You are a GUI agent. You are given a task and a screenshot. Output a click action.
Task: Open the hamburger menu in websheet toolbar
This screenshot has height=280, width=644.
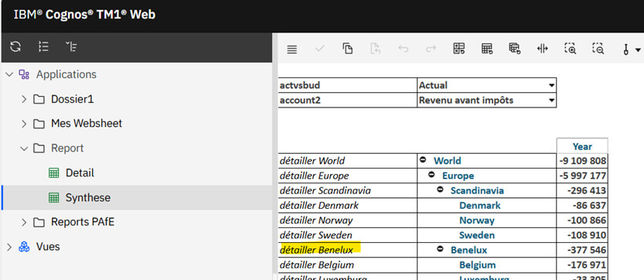coord(292,50)
